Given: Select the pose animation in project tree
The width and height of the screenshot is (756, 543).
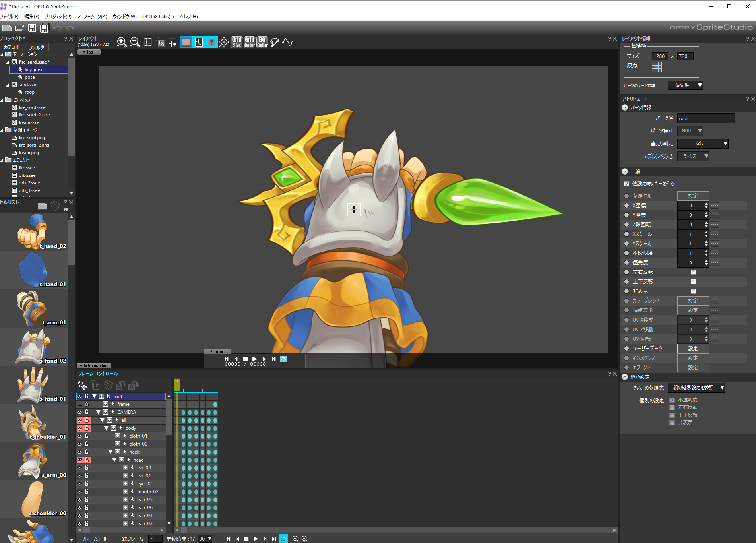Looking at the screenshot, I should [29, 77].
